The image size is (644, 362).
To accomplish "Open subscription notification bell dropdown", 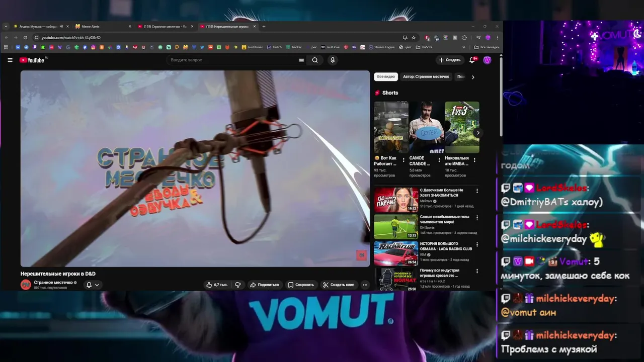I will tap(93, 285).
